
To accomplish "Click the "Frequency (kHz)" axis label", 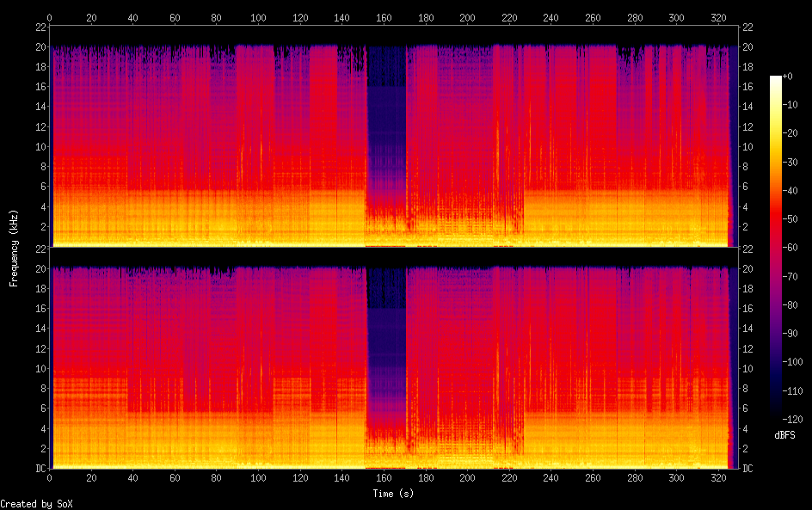I will [14, 248].
